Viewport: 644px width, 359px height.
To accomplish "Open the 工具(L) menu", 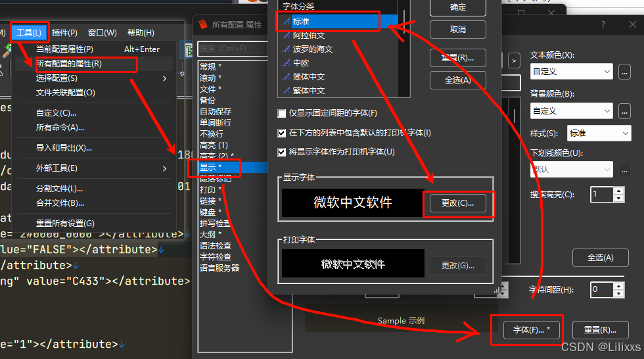I will coord(29,32).
